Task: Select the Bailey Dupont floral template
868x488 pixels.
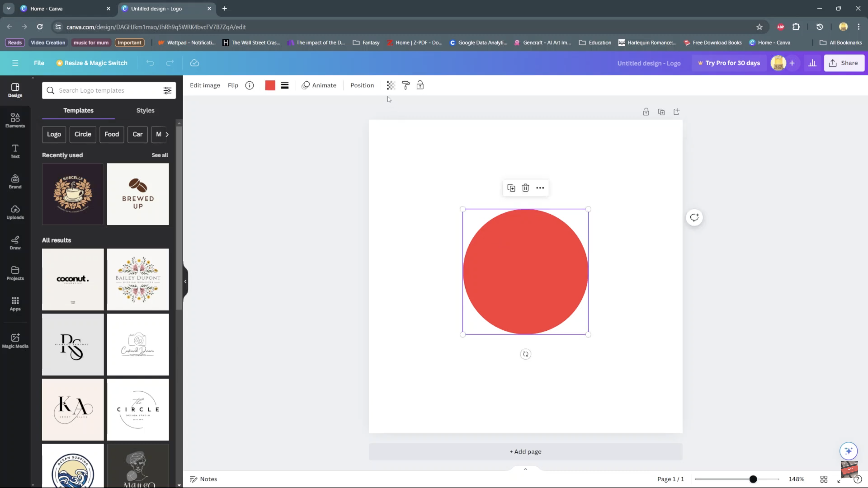Action: pyautogui.click(x=138, y=279)
